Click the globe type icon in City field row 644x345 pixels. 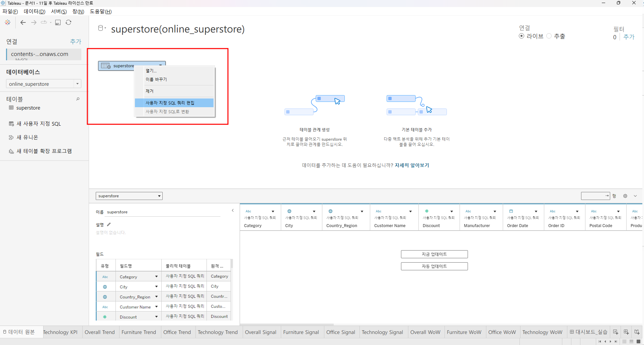105,287
